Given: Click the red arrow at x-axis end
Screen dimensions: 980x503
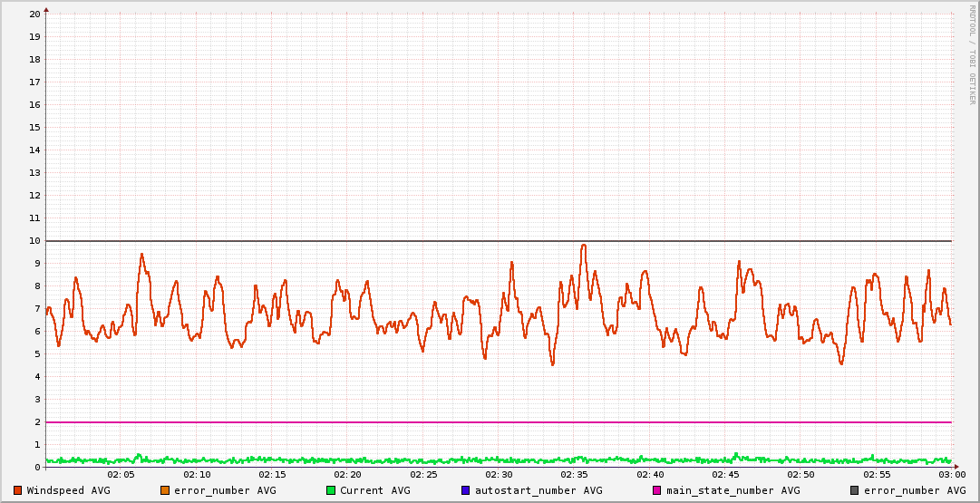Looking at the screenshot, I should pos(956,467).
